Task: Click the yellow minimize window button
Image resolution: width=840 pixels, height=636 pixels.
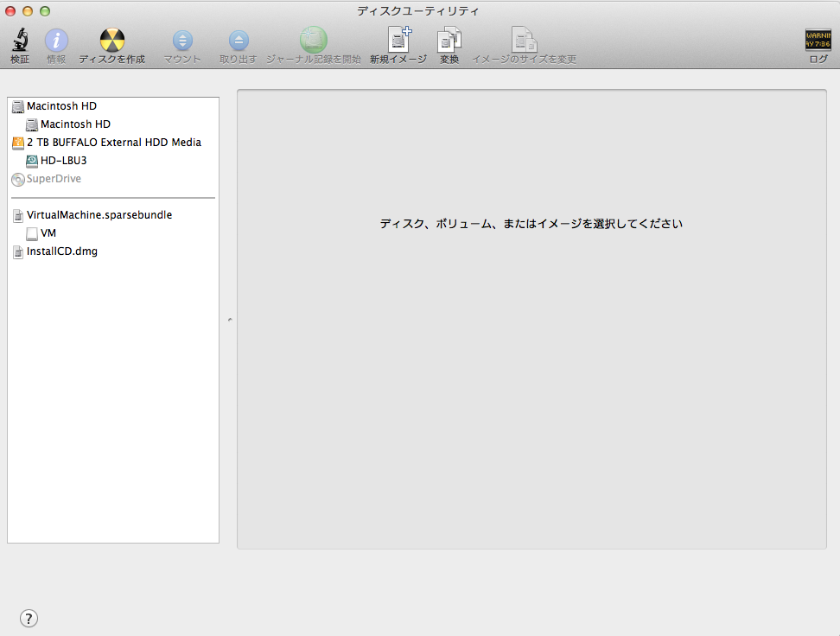Action: tap(28, 11)
